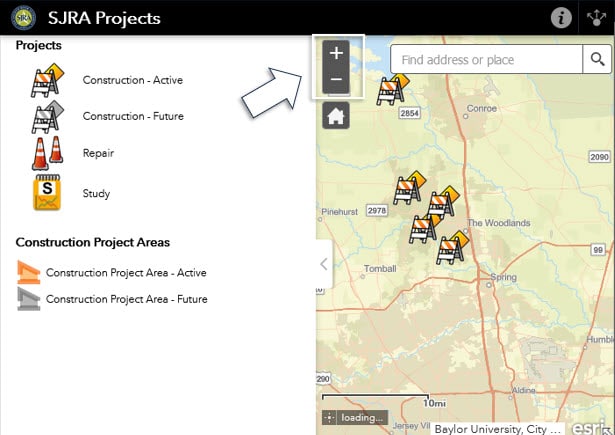This screenshot has height=435, width=615.
Task: Click construction marker near road 2854
Action: (391, 90)
